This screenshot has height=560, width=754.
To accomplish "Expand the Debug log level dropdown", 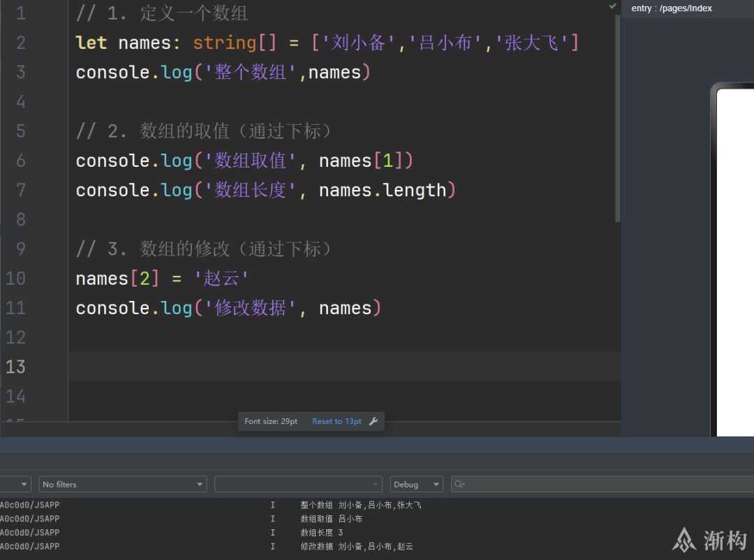I will (x=416, y=484).
